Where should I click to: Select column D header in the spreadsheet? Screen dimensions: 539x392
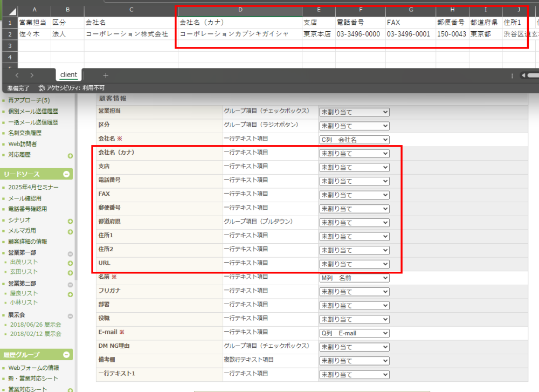[x=240, y=10]
